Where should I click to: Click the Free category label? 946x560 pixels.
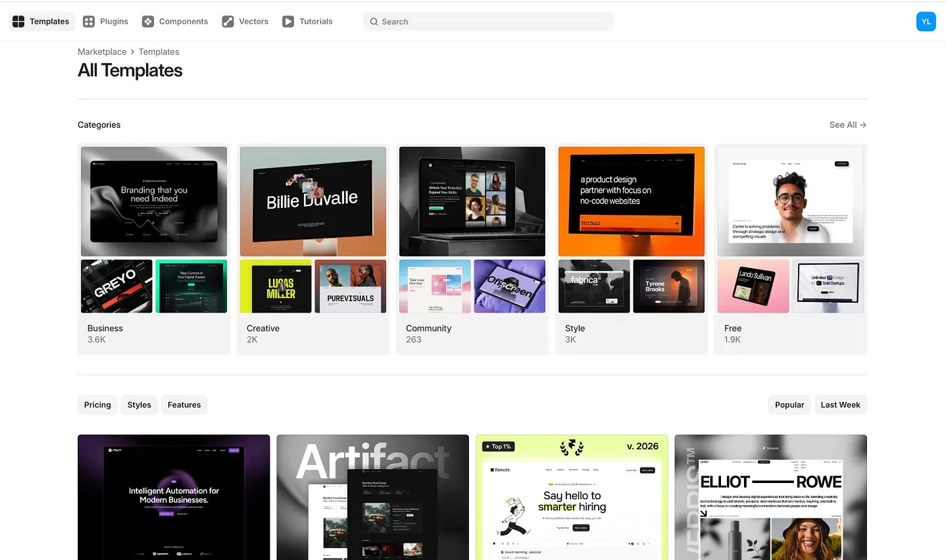pos(733,328)
